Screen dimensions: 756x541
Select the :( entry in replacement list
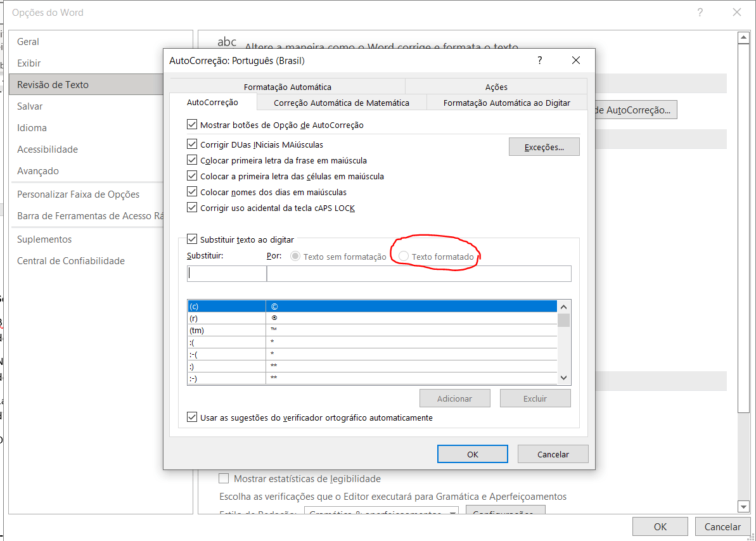(372, 342)
